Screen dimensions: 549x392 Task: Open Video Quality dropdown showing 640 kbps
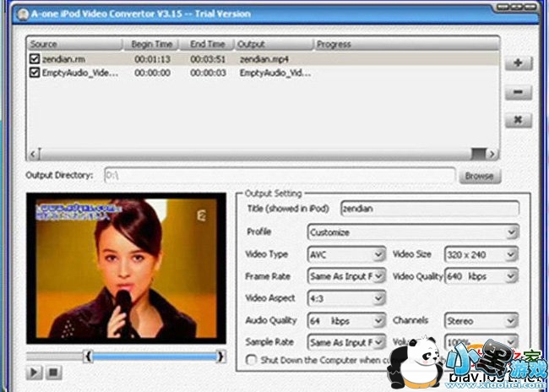point(481,276)
